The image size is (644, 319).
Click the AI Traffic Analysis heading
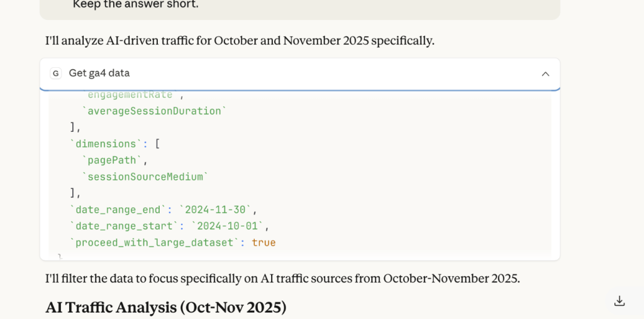click(x=166, y=308)
